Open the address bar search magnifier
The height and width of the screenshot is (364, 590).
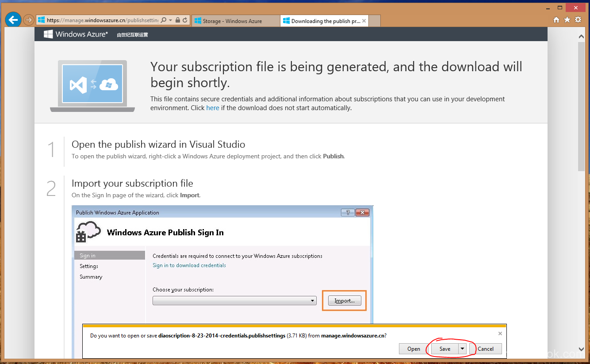pos(163,20)
